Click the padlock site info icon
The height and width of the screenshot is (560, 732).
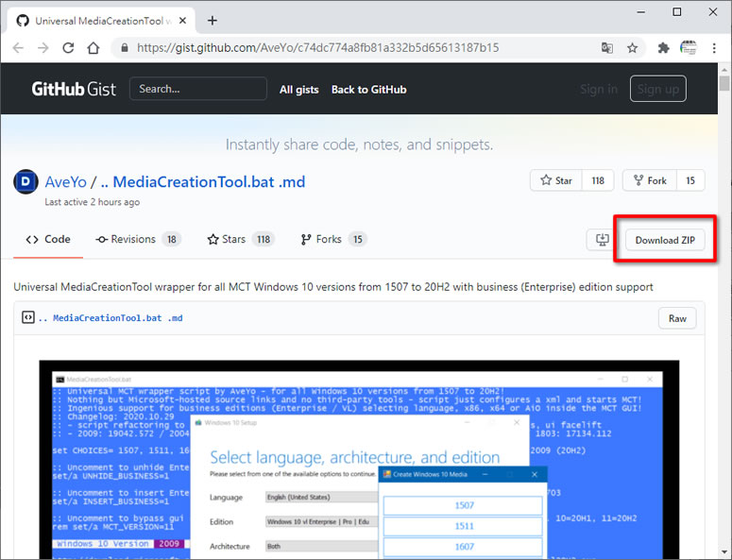point(124,47)
